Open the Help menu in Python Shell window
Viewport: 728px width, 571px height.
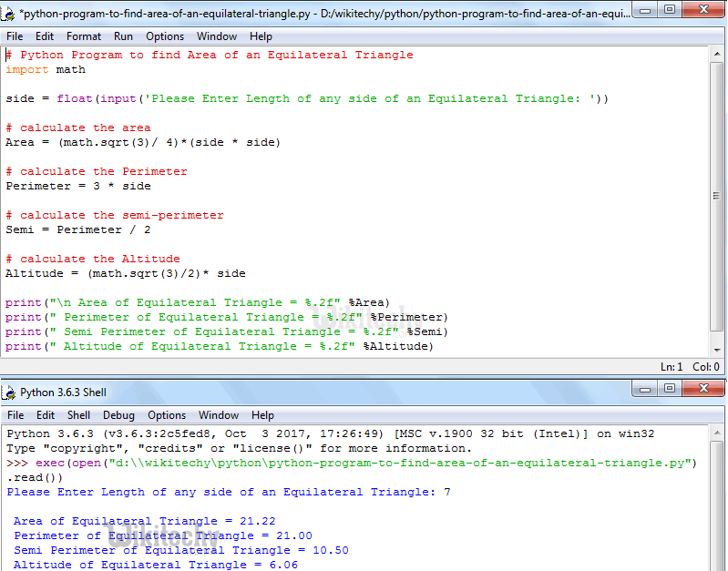click(x=262, y=415)
